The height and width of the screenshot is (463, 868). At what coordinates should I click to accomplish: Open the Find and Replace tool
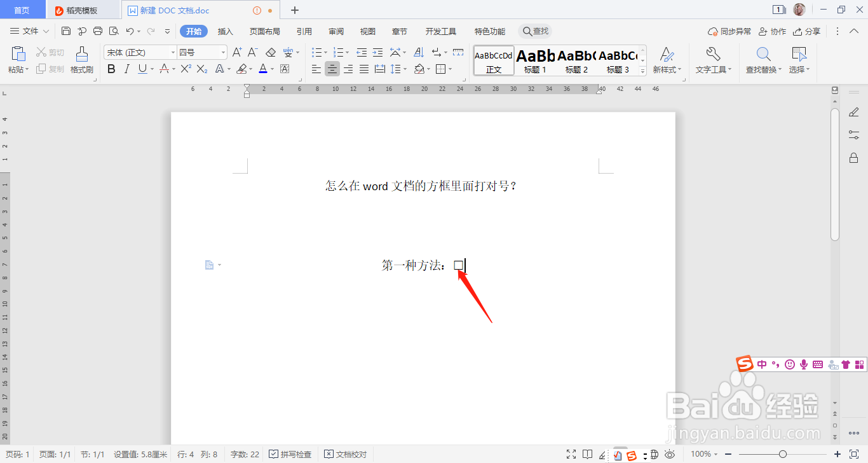[x=762, y=61]
